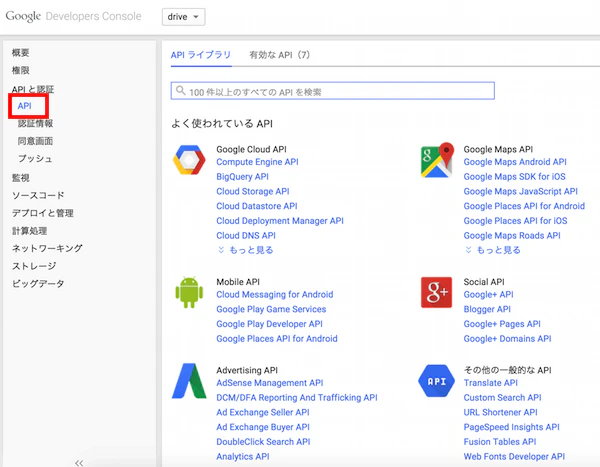Open URL Shortener API link
This screenshot has height=467, width=600.
click(x=501, y=412)
